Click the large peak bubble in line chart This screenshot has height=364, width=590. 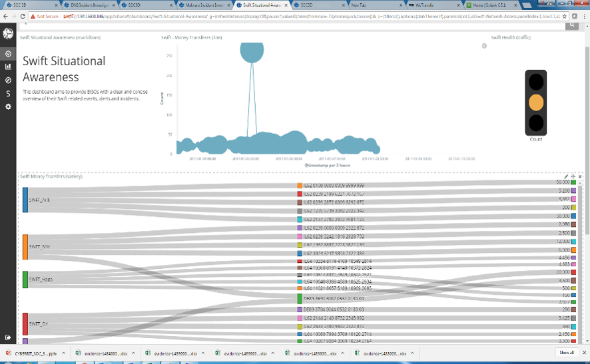252,52
